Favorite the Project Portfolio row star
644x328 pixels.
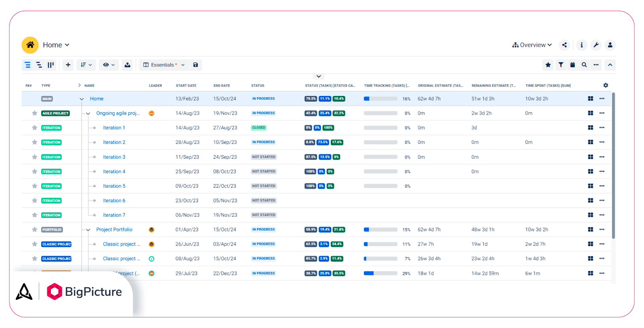35,229
